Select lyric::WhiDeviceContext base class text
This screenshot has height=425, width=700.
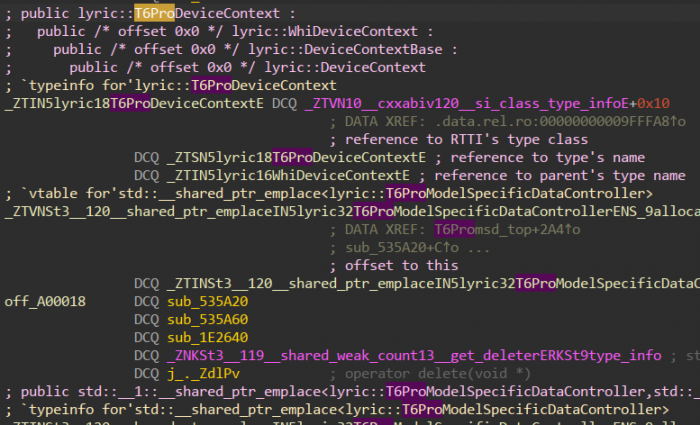[325, 32]
